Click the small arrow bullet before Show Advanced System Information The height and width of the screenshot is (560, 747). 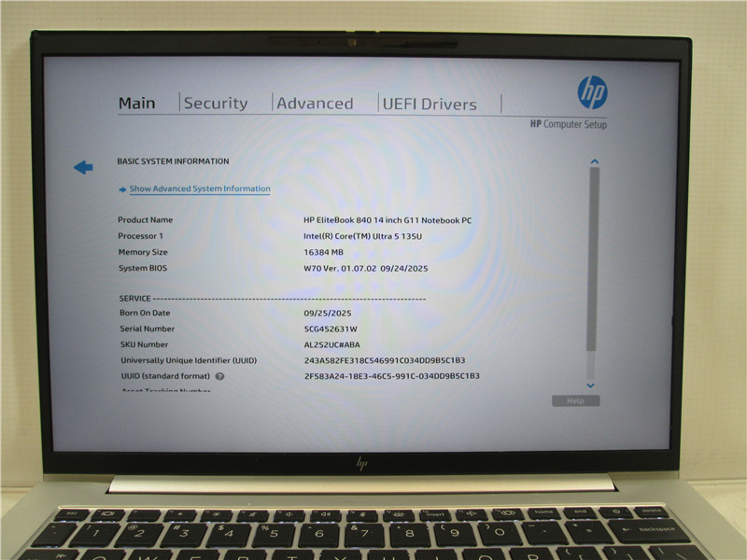(123, 189)
